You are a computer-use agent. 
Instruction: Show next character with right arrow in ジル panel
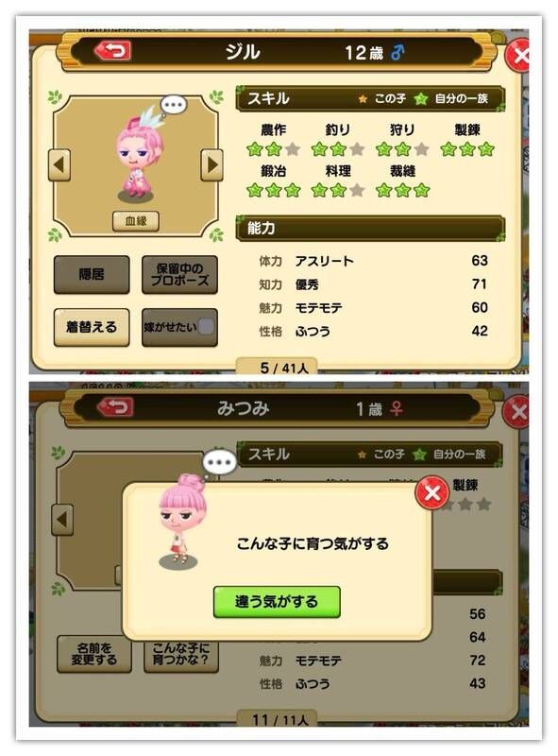pos(211,164)
